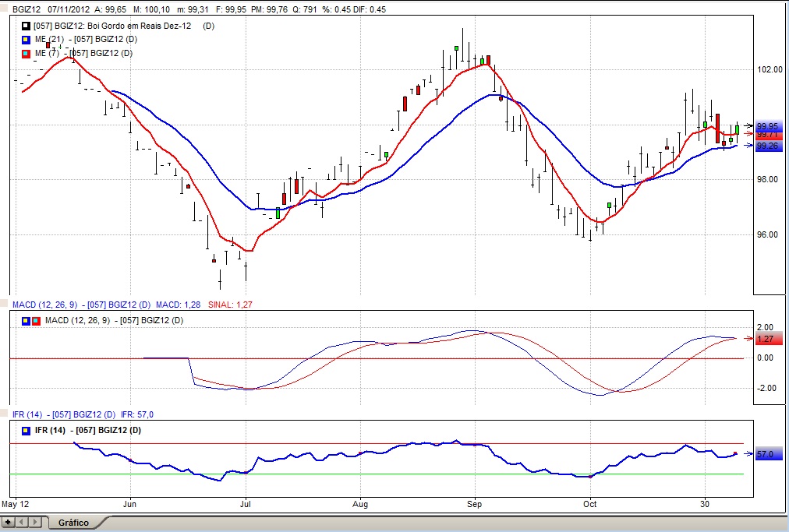Click the red MACD signal legend box
The width and height of the screenshot is (789, 532).
pyautogui.click(x=36, y=320)
